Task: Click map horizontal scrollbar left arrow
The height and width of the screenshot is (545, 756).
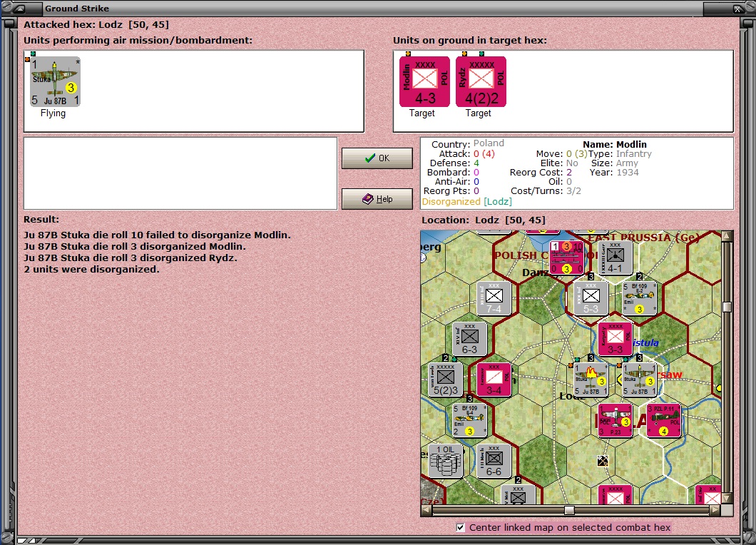Action: click(426, 510)
